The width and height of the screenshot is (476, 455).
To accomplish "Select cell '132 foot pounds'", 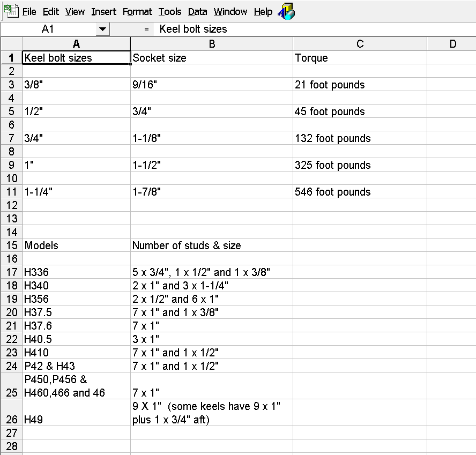I will point(360,138).
